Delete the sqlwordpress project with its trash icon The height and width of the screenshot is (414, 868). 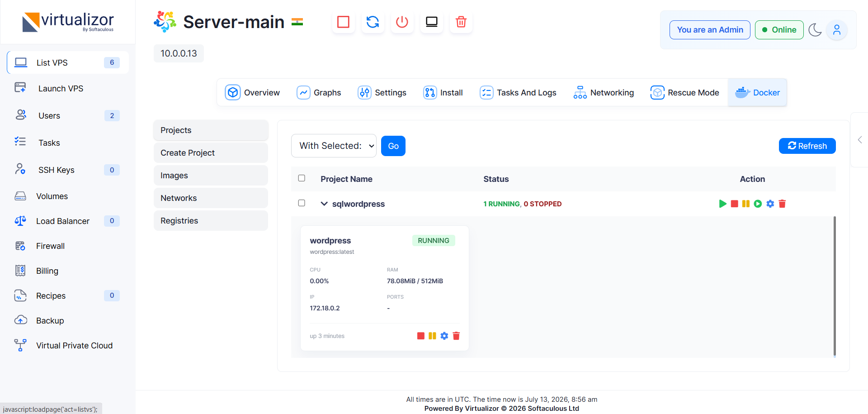[x=782, y=204]
